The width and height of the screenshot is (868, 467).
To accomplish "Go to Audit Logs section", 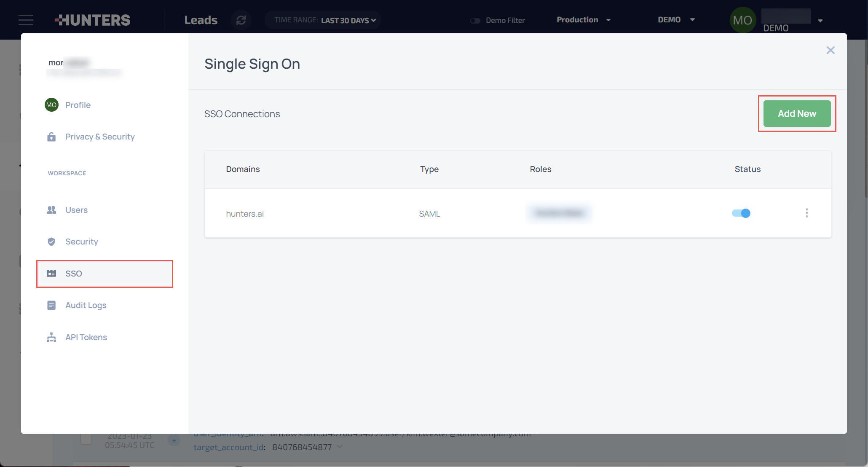I will tap(86, 305).
